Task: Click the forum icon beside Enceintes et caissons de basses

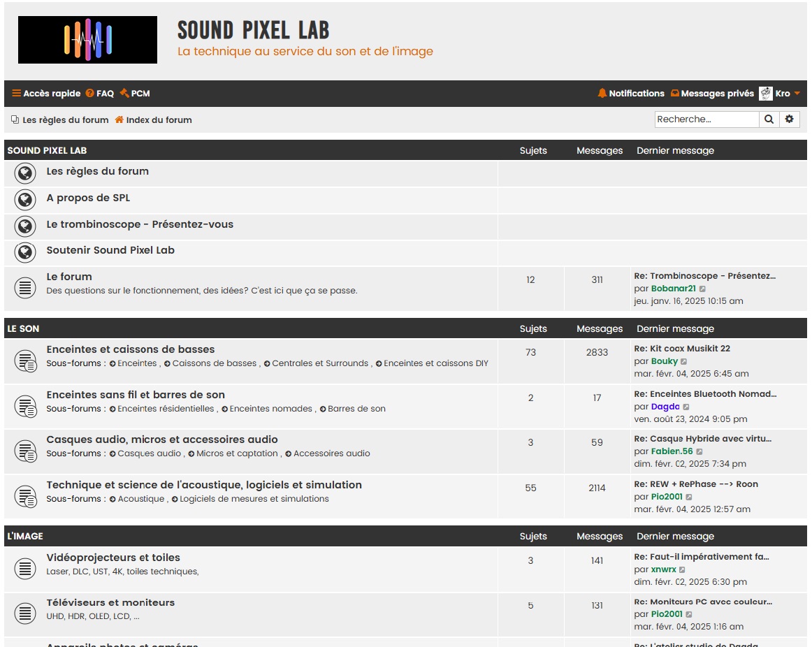Action: (25, 361)
